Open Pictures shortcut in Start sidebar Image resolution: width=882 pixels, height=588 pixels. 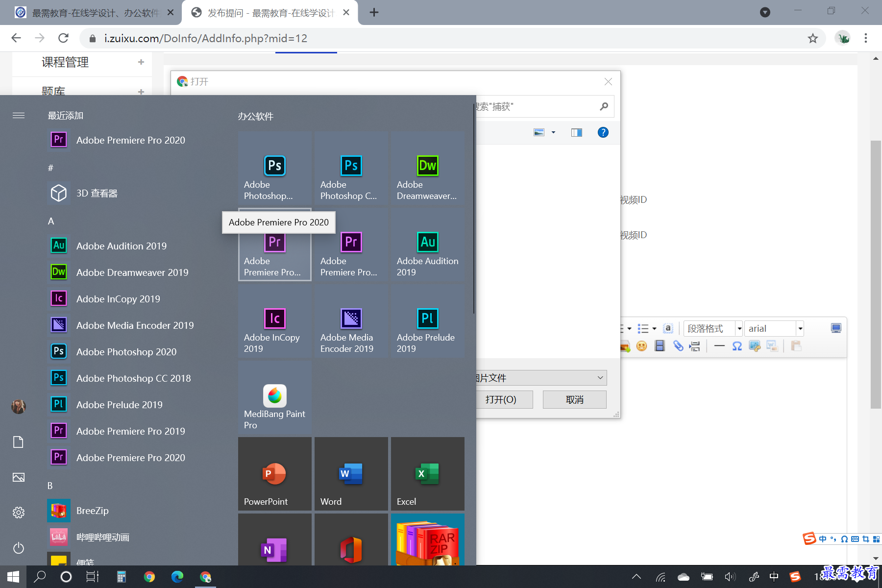tap(19, 477)
